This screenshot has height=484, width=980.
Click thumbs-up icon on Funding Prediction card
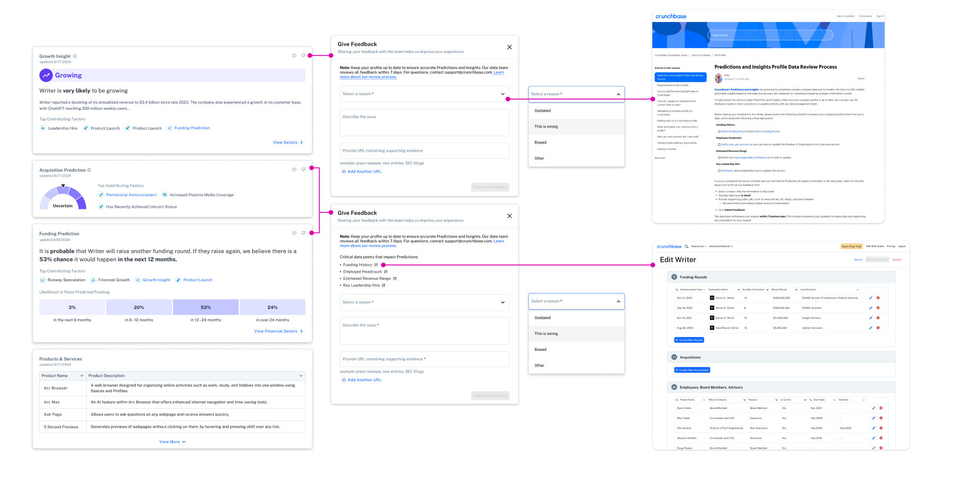pos(295,233)
